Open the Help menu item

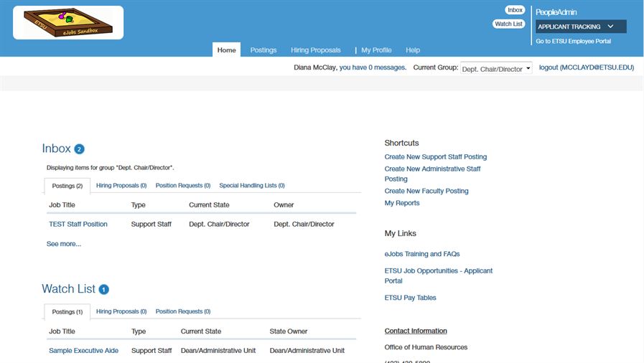pos(413,50)
